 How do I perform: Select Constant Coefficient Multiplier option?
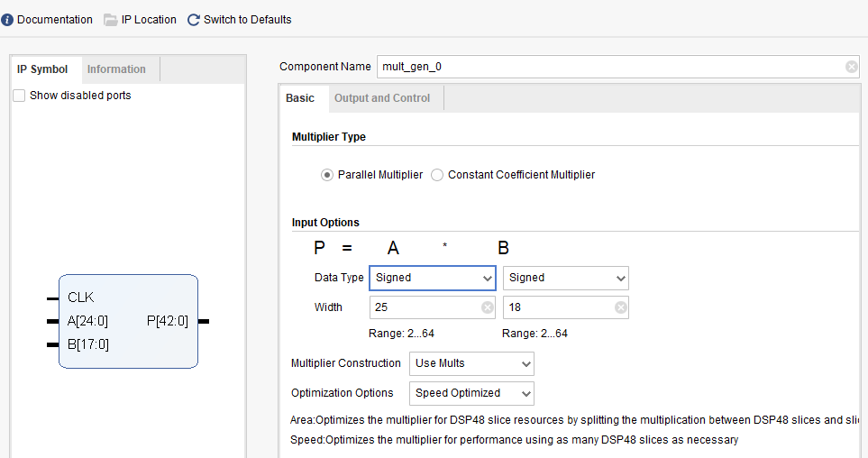(x=437, y=175)
